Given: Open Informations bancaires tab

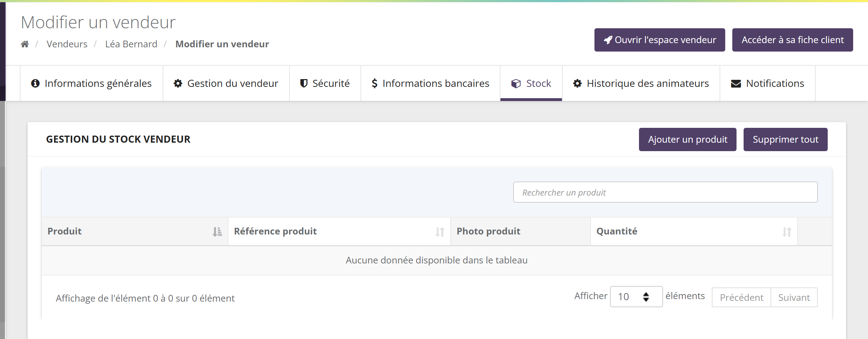Looking at the screenshot, I should (x=430, y=83).
